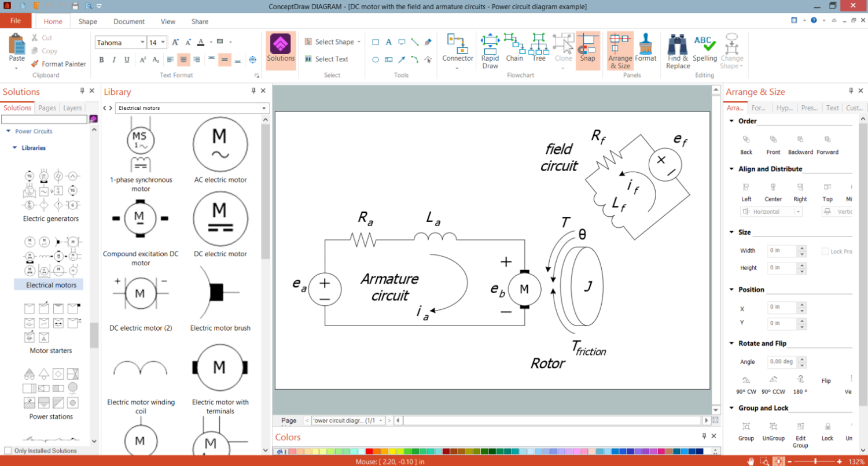Toggle the Colors panel pin
This screenshot has width=868, height=466.
point(704,437)
